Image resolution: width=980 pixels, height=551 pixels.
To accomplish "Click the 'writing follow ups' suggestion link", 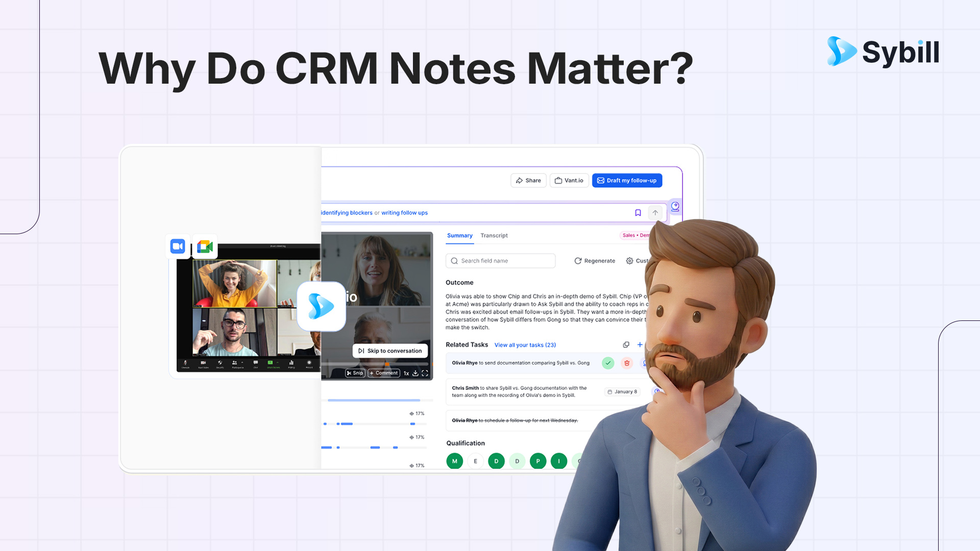I will [404, 213].
